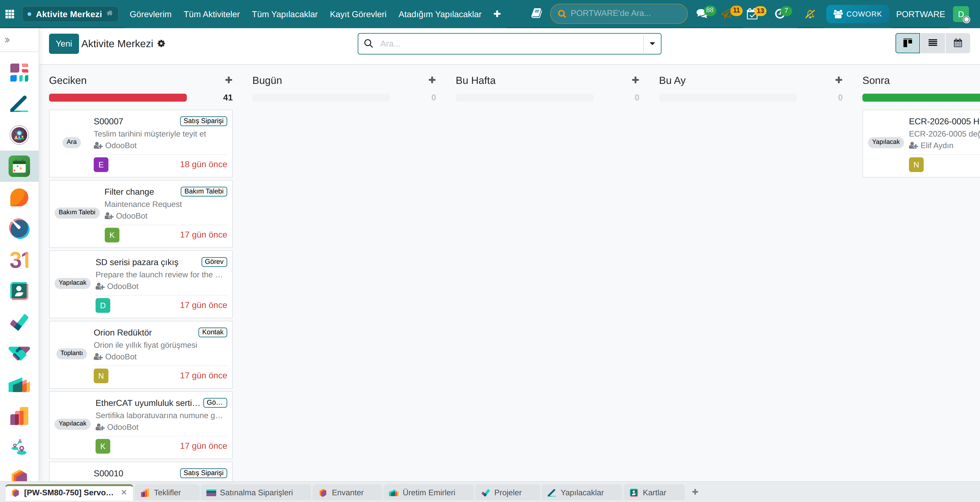
Task: Open the green calendar activity app in sidebar
Action: pyautogui.click(x=19, y=166)
